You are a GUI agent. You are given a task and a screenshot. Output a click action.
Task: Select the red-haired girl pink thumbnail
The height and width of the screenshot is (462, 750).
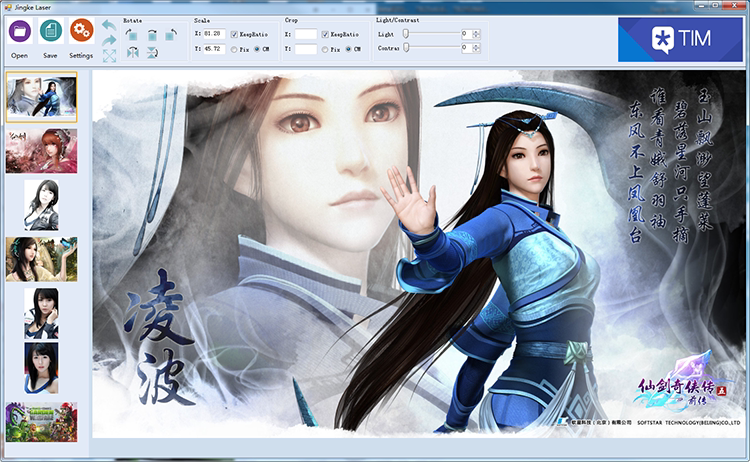pos(42,151)
